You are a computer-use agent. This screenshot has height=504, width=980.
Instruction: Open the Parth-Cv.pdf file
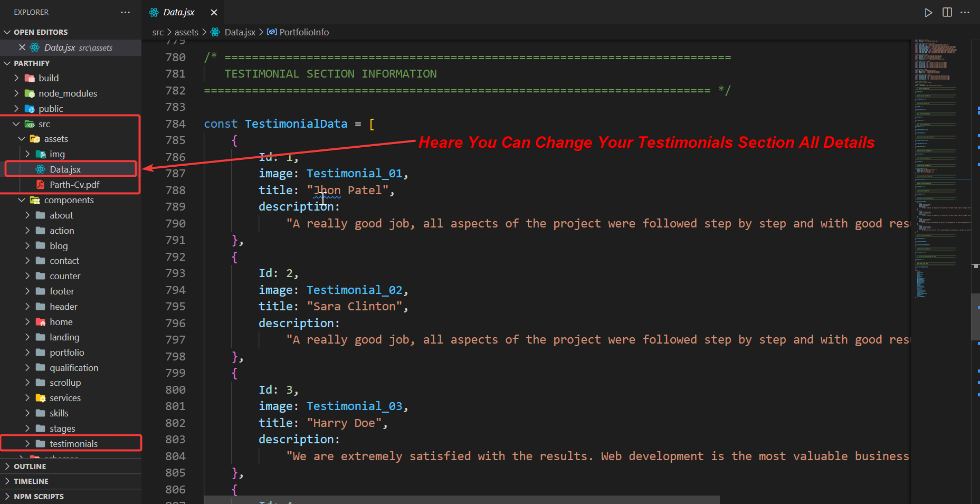click(x=74, y=185)
